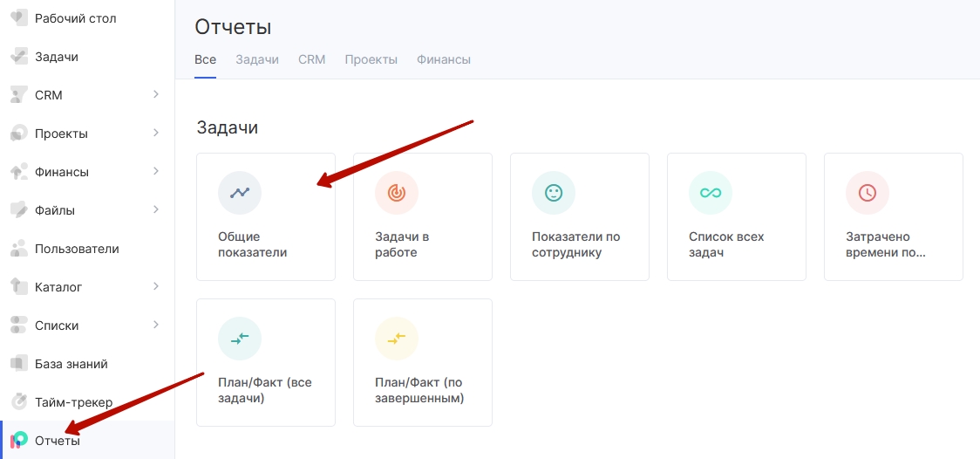Viewport: 980px width, 459px height.
Task: Select the yellow План/Факт (по завершенным) icon
Action: point(396,339)
